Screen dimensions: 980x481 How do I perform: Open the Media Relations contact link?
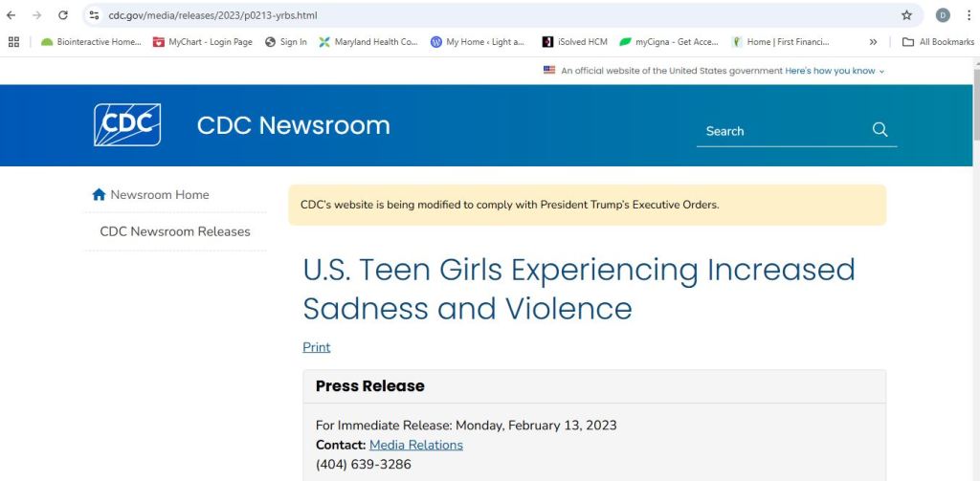click(x=415, y=445)
